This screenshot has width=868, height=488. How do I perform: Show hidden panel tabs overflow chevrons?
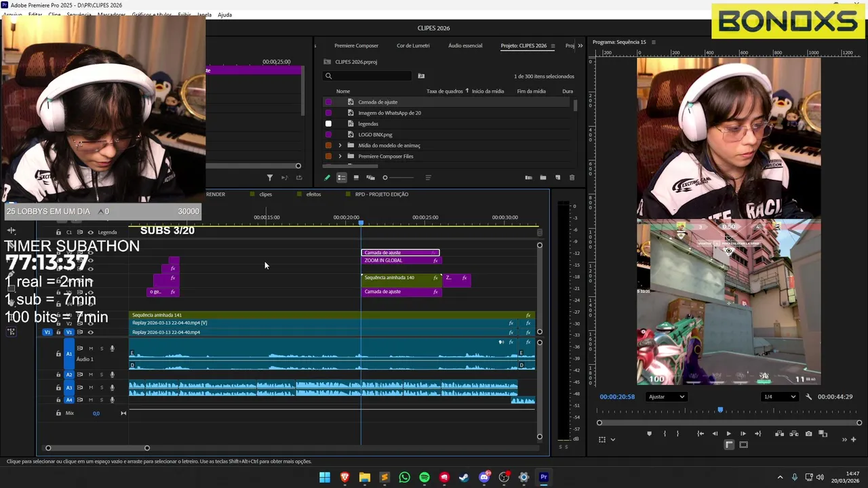(x=580, y=46)
